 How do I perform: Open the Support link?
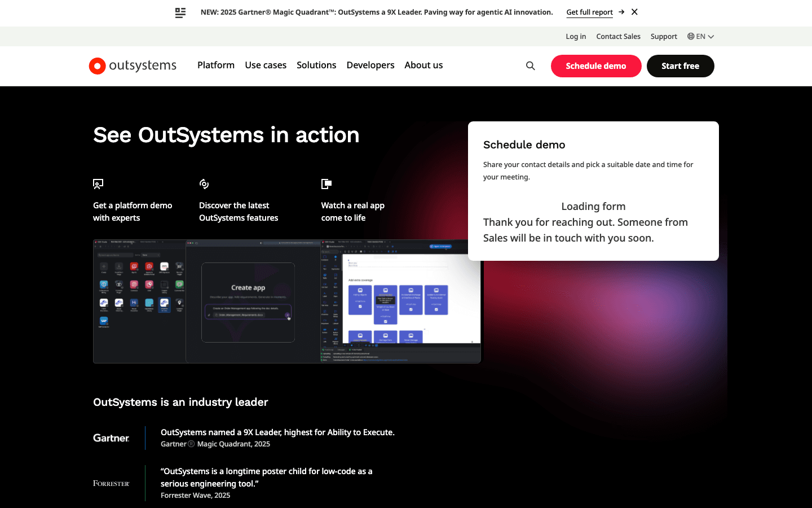664,36
